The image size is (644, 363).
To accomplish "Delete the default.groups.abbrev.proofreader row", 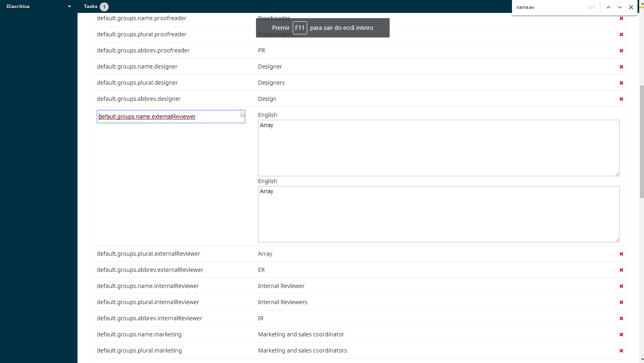I will click(x=621, y=50).
